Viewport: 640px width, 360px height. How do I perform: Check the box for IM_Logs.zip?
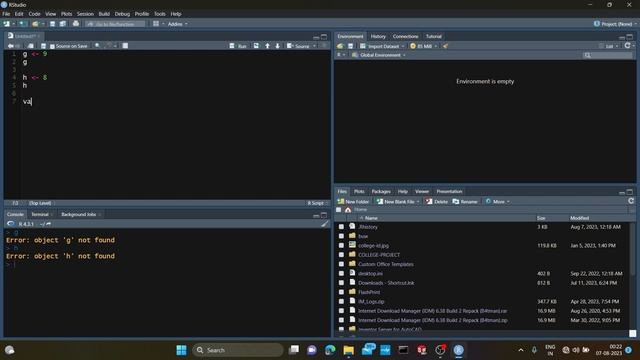coord(341,302)
